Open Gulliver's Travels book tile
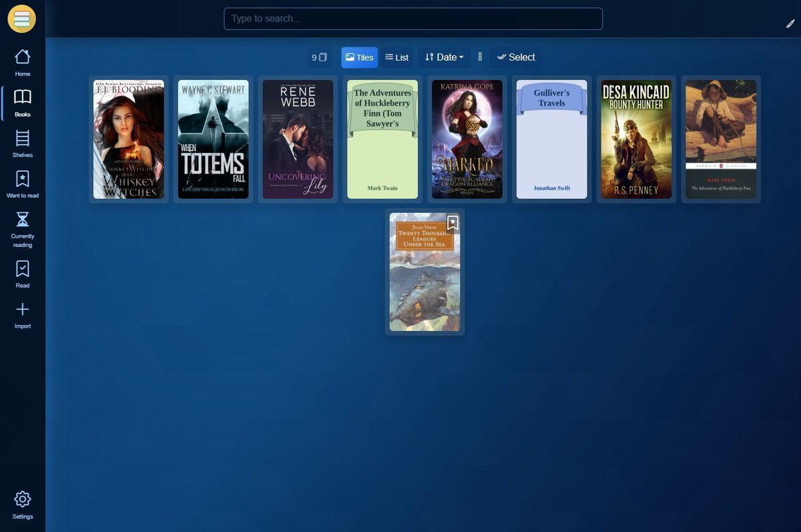The width and height of the screenshot is (801, 532). tap(552, 140)
